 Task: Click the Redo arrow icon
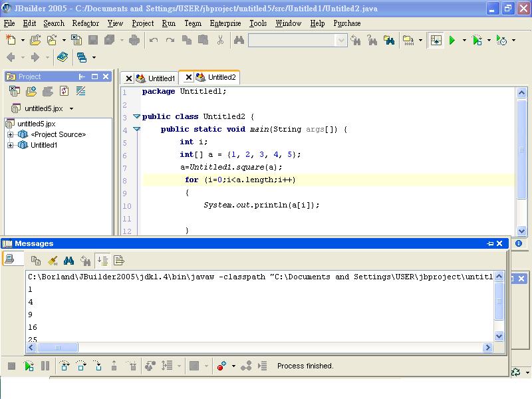pyautogui.click(x=170, y=40)
